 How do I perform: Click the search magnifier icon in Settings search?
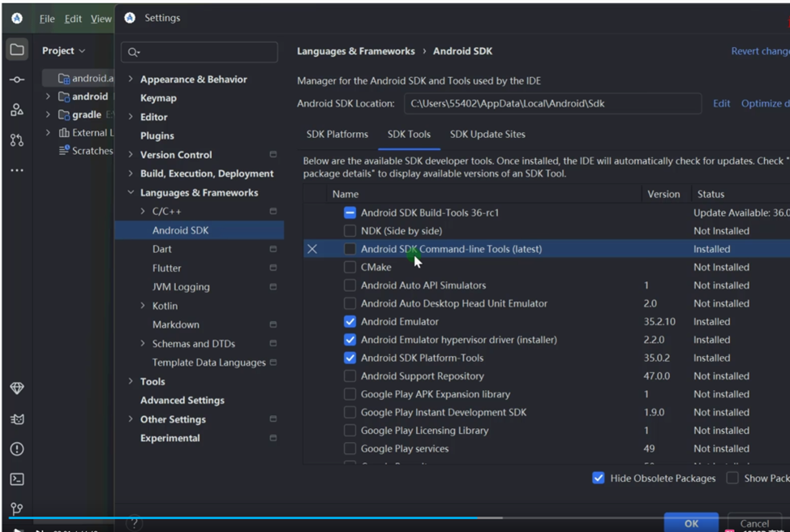click(134, 53)
